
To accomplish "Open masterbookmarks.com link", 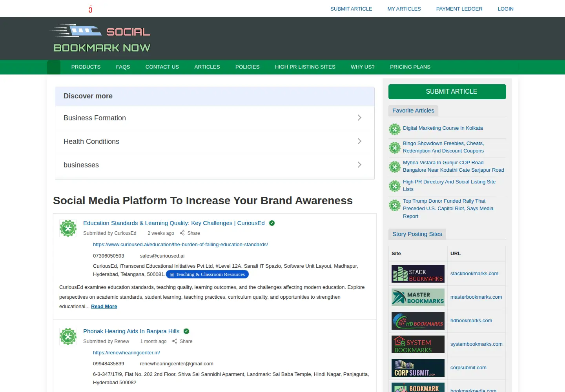I will (x=476, y=297).
